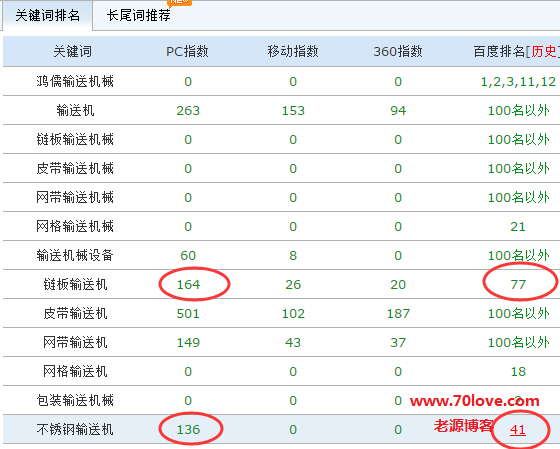The width and height of the screenshot is (560, 449).
Task: Select keyword 链板输送机
Action: coord(75,284)
